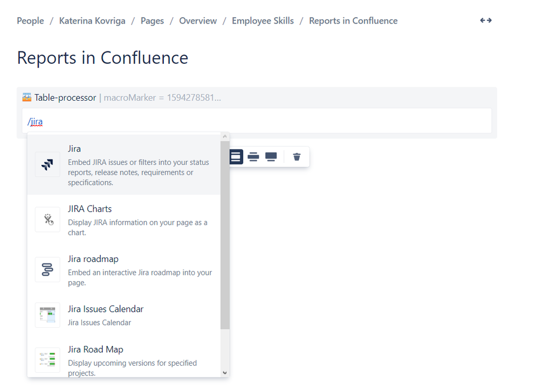This screenshot has width=535, height=392.
Task: Click Jira Issues Calendar thumbnail icon
Action: 48,315
